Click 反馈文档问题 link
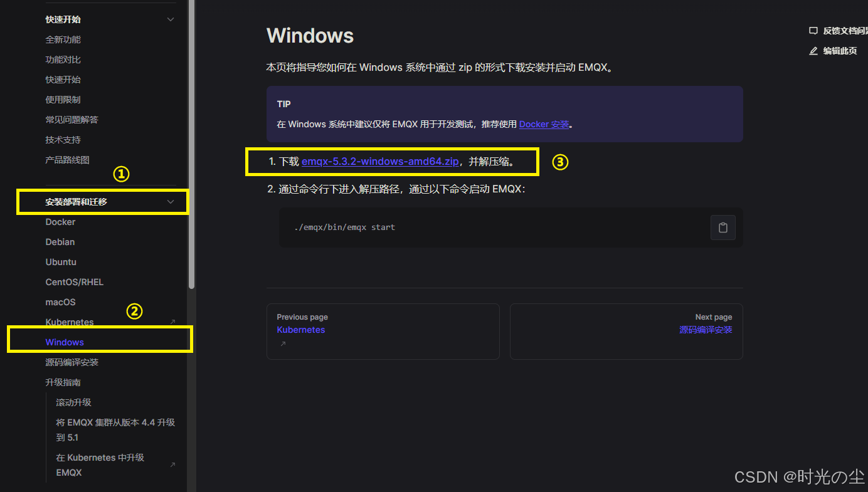The height and width of the screenshot is (492, 868). tap(845, 31)
